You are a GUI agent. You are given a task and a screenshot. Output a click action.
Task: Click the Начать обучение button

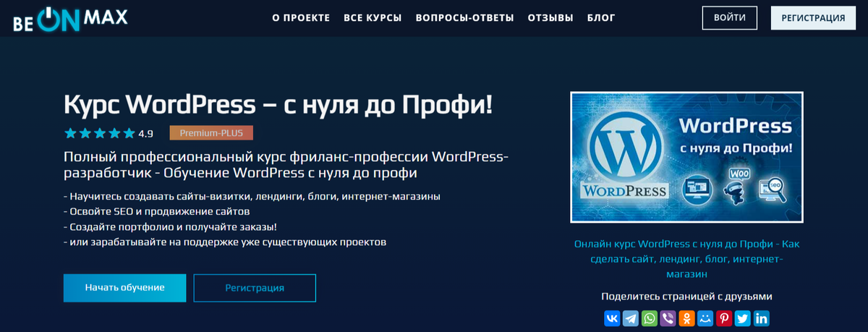[124, 287]
